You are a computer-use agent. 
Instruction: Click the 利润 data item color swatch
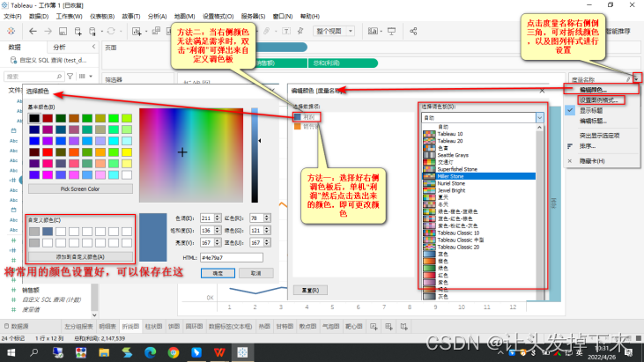tap(298, 117)
